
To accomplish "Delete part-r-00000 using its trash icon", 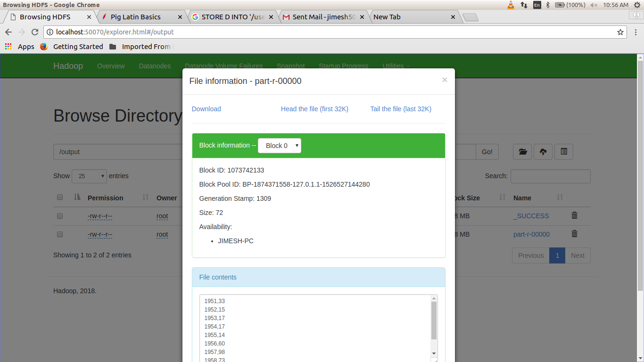I will pos(574,234).
